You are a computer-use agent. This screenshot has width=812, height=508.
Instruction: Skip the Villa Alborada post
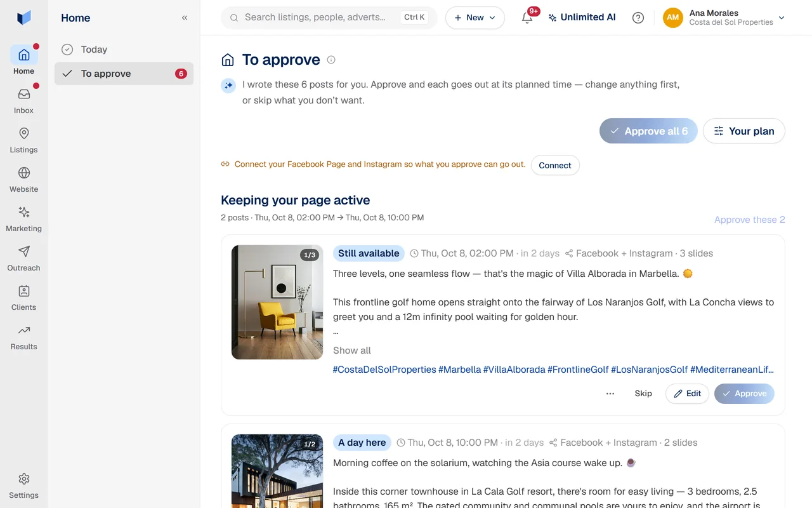(x=643, y=394)
